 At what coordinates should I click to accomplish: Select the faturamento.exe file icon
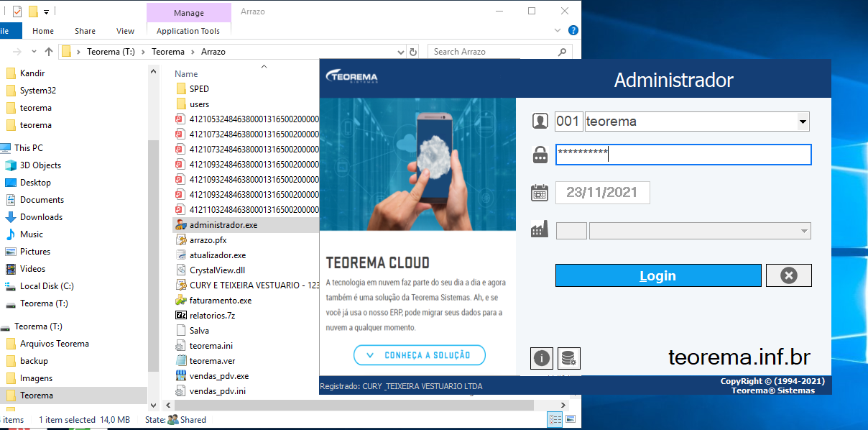(x=181, y=300)
